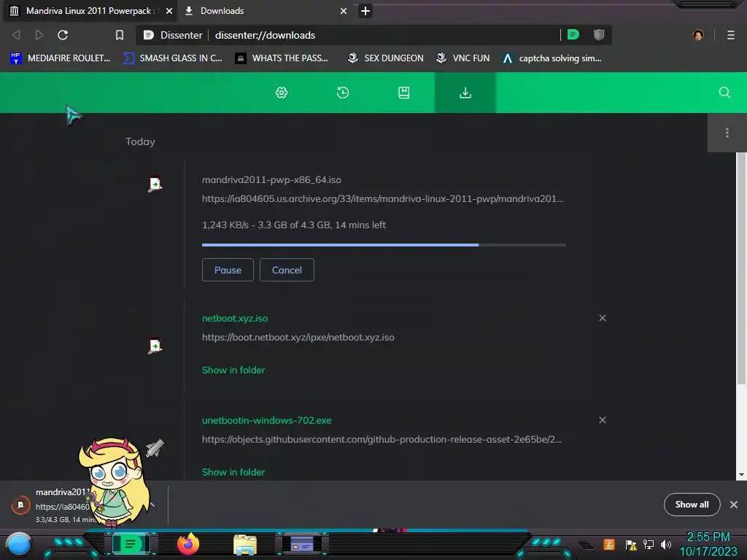
Task: Click the page vertical scrollbar
Action: [741, 268]
